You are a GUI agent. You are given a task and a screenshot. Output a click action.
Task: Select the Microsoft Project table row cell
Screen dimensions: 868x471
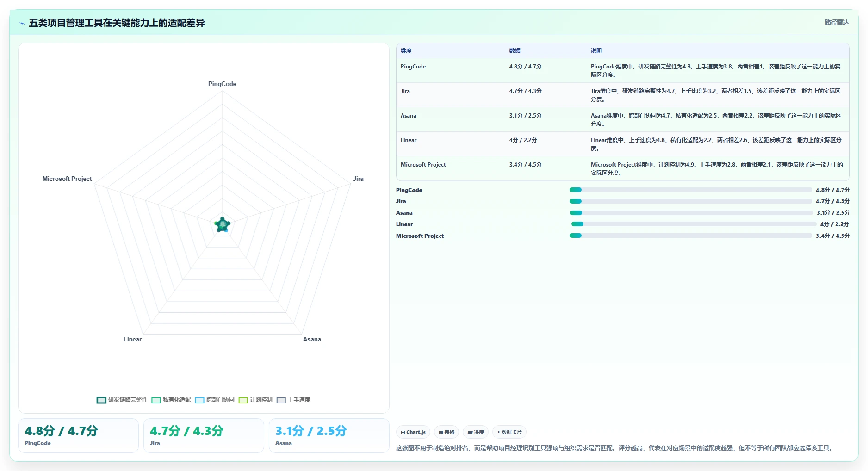[x=423, y=165]
